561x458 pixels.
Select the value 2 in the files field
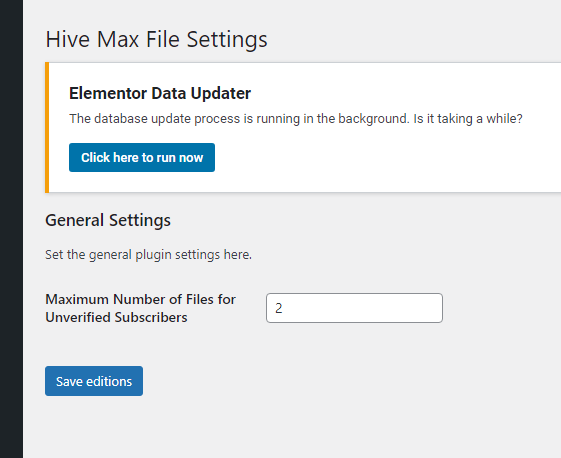(279, 308)
